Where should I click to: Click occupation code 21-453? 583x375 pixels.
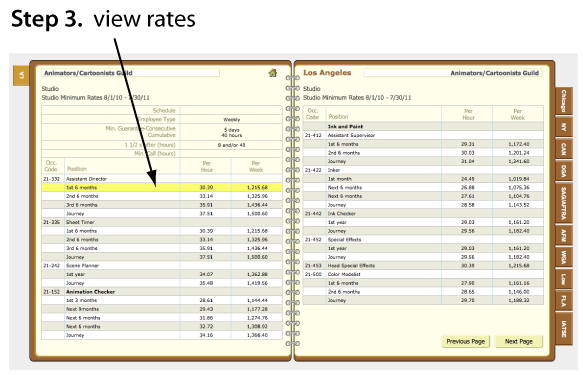click(x=313, y=266)
